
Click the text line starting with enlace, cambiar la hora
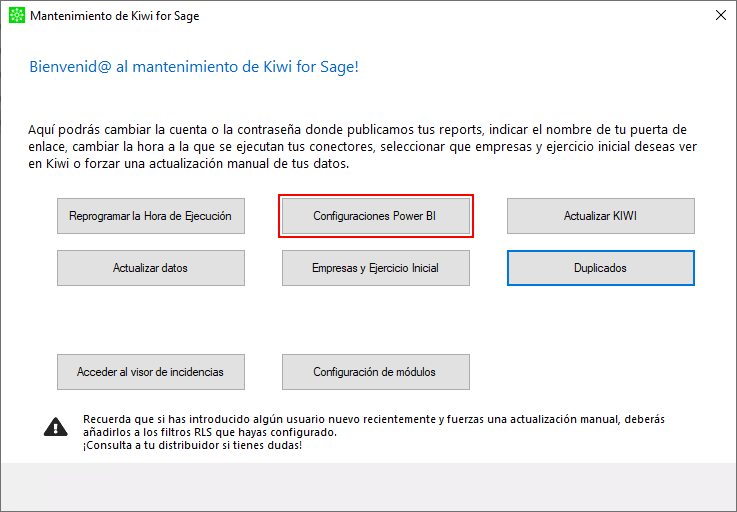[x=362, y=147]
